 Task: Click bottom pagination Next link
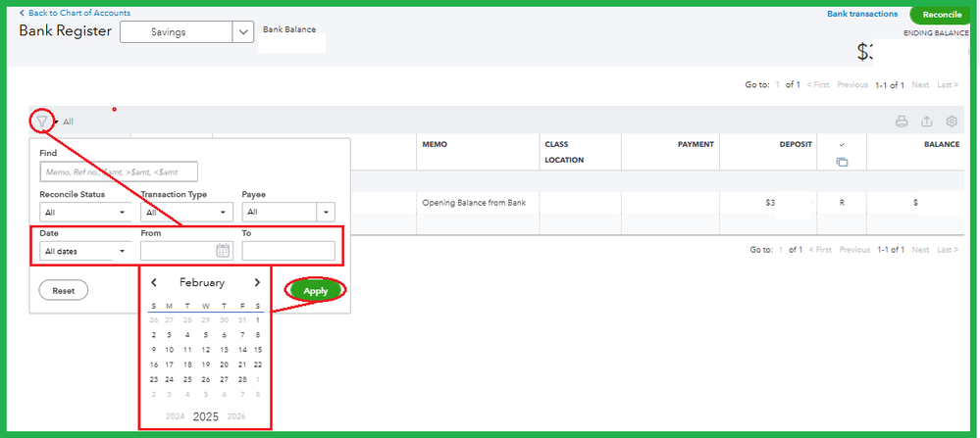pos(920,250)
